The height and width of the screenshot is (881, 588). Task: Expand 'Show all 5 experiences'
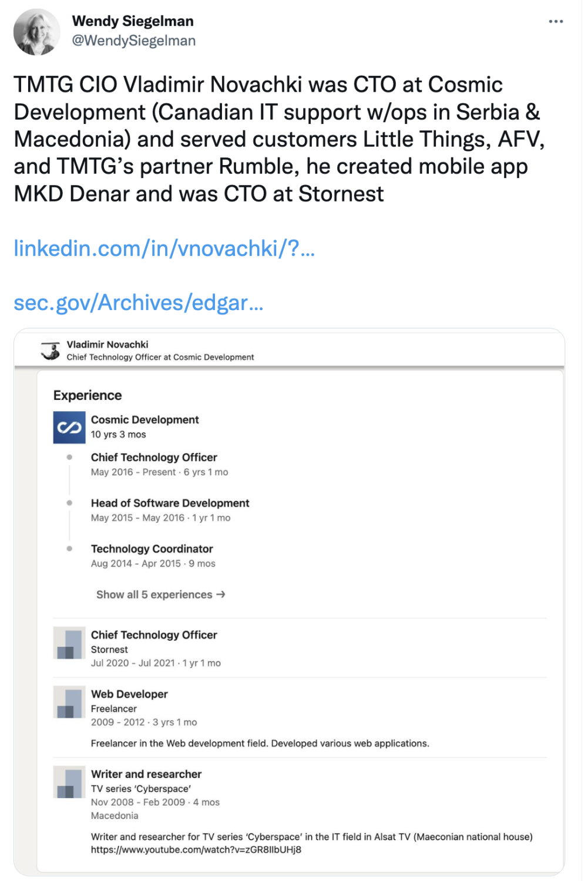160,594
